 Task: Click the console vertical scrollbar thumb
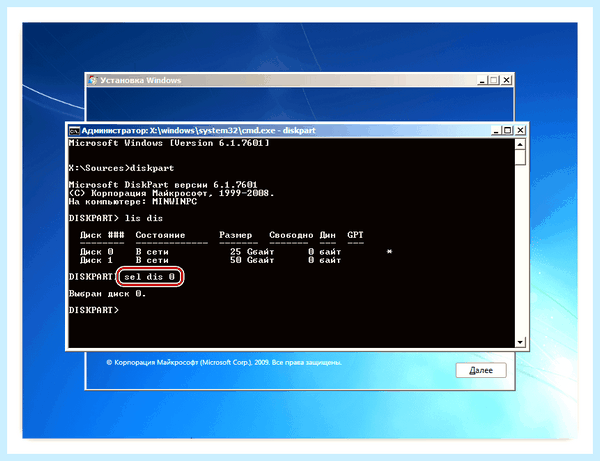click(520, 157)
